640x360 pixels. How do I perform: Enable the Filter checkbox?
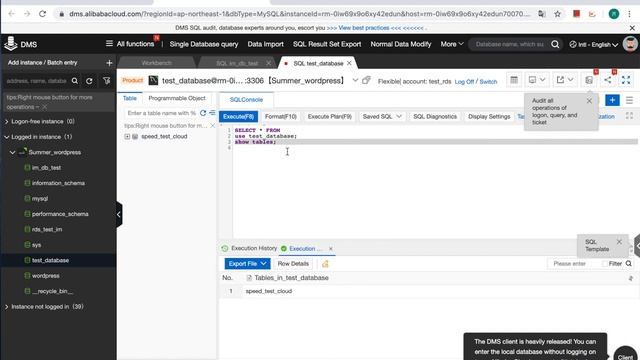(604, 264)
